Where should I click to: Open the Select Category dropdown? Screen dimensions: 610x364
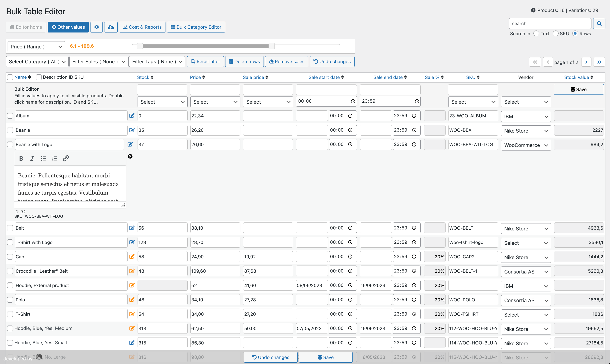tap(37, 62)
